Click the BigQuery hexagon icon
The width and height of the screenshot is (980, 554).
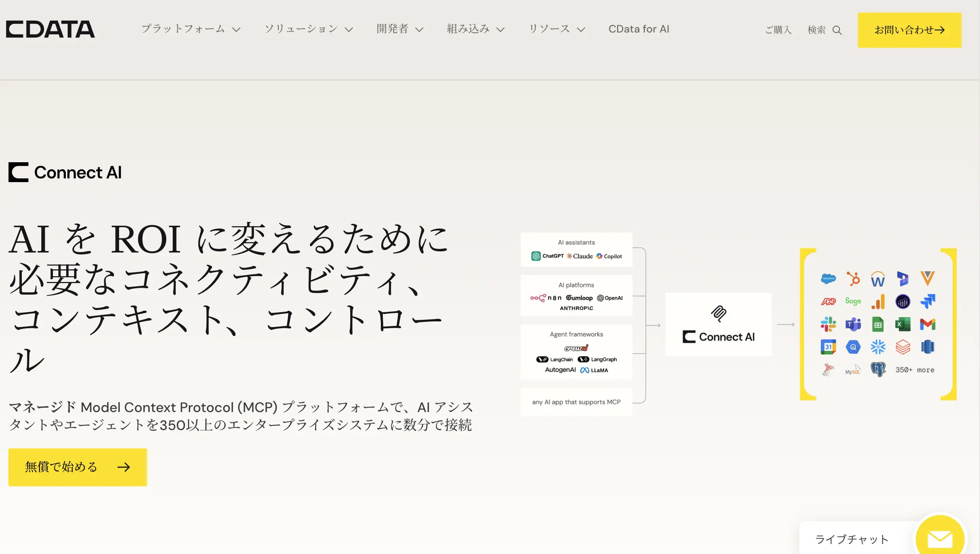[x=853, y=347]
